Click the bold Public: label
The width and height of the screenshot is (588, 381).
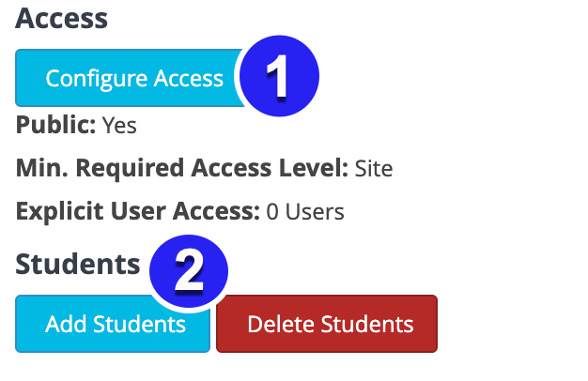[55, 126]
